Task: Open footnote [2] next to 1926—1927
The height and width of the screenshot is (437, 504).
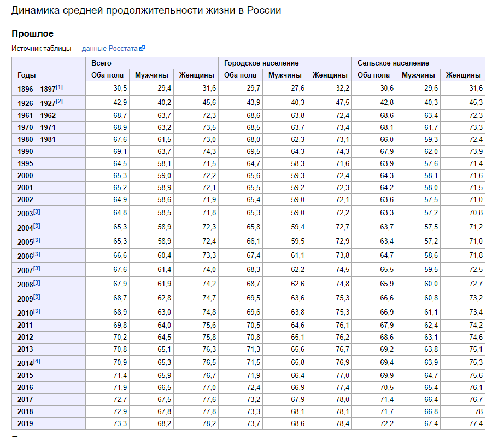Action: pos(59,101)
